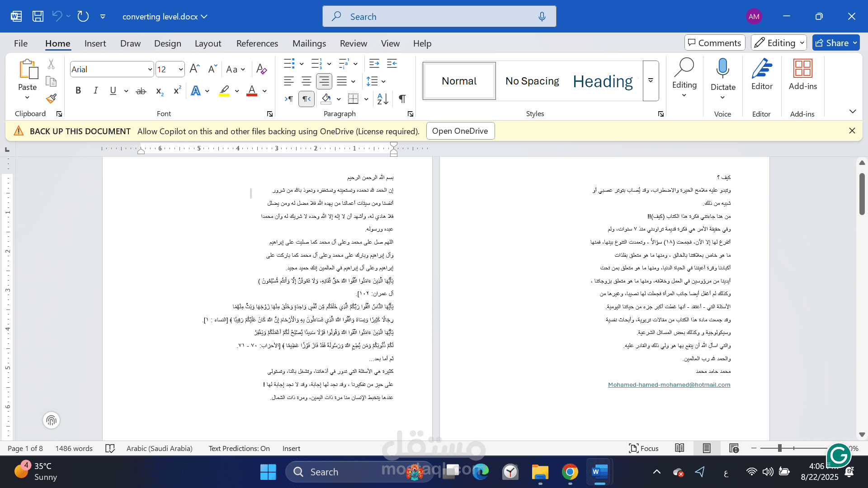This screenshot has height=488, width=868.
Task: Toggle right-to-left text direction
Action: 307,99
